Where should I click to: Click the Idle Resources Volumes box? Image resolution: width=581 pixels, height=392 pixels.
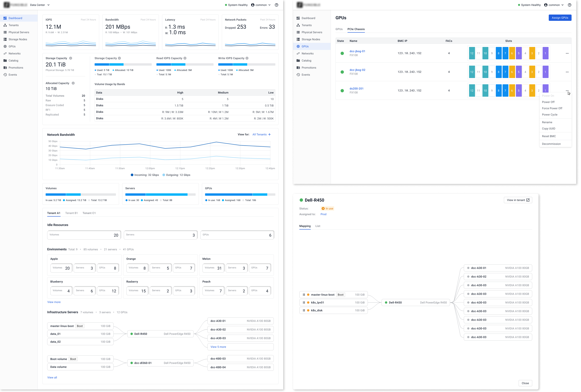click(84, 235)
